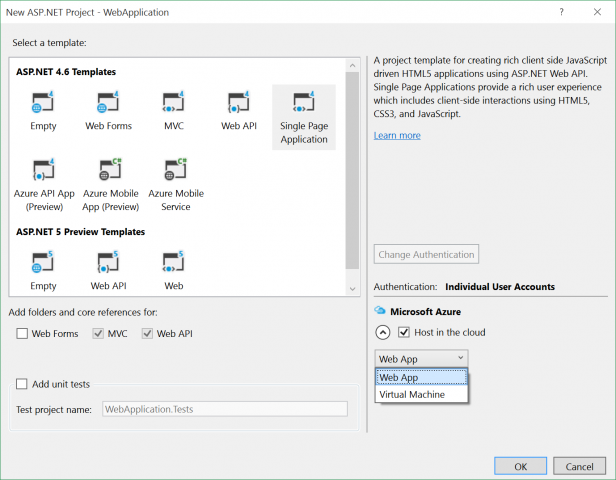Select the Web Forms template icon
Viewport: 616px width, 480px height.
(108, 102)
